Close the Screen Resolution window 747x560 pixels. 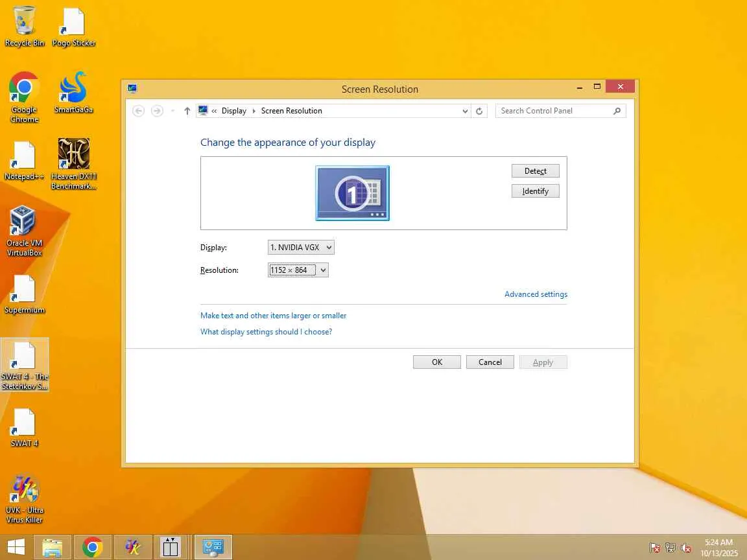(x=621, y=87)
